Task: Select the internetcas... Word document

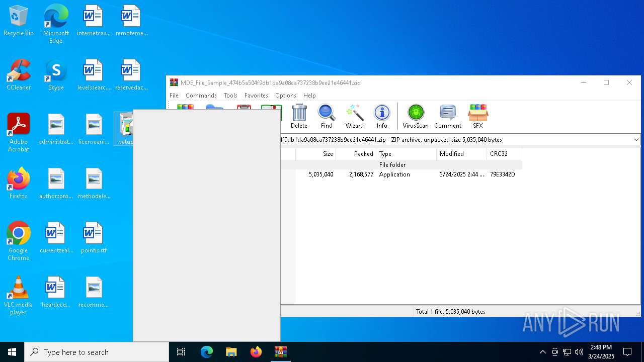Action: (x=94, y=21)
